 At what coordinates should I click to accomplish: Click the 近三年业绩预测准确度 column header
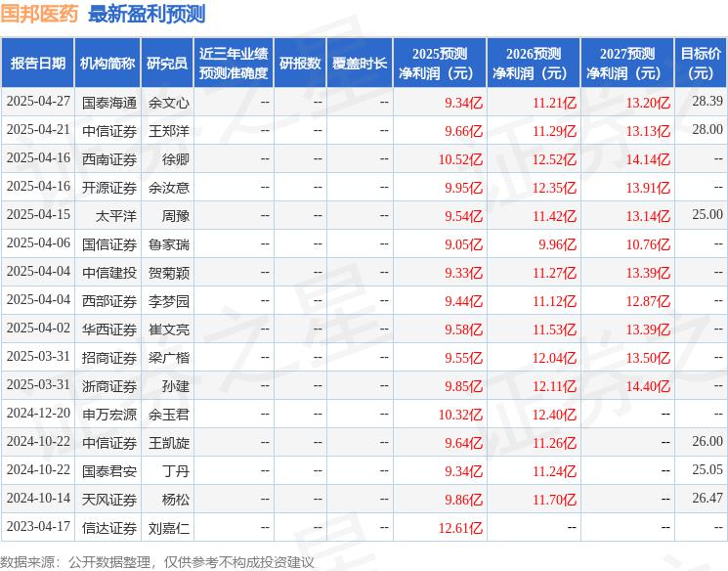(234, 63)
